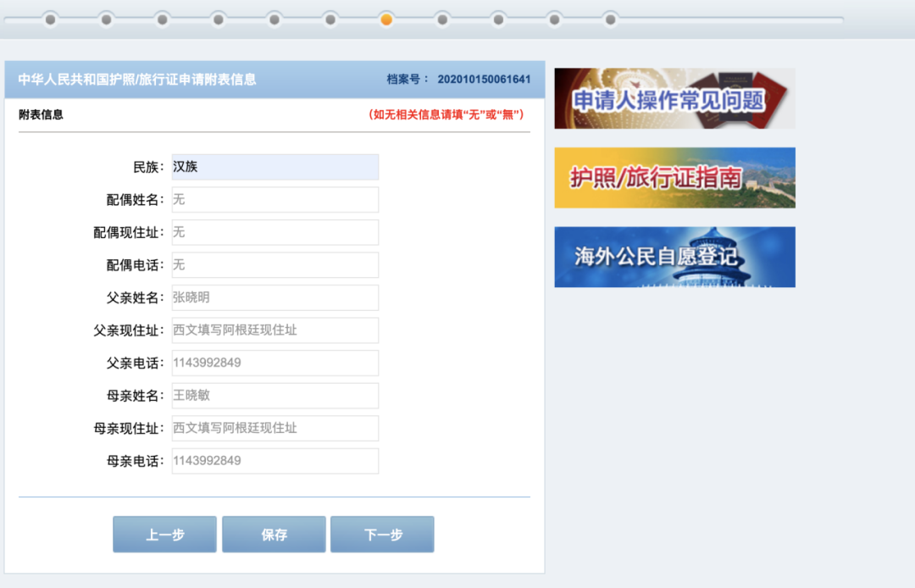Viewport: 915px width, 588px height.
Task: Open the 申请人操作常见问题 banner
Action: coord(674,97)
